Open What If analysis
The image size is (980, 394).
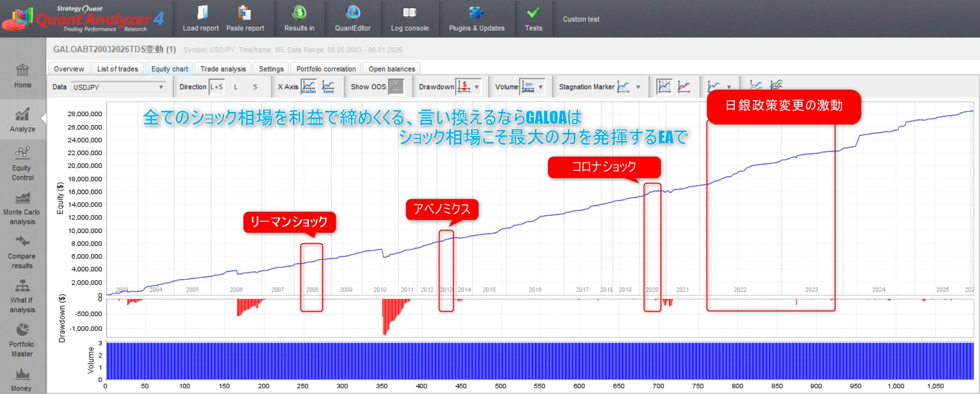tap(22, 296)
